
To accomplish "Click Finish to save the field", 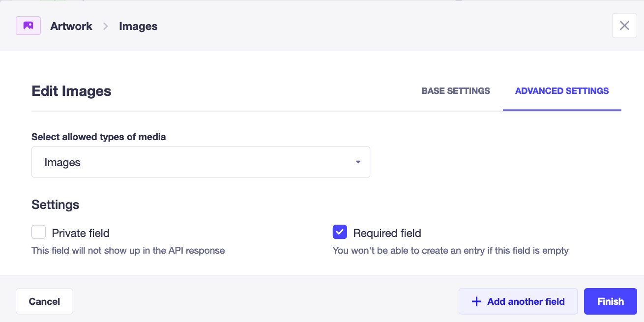I will (x=610, y=301).
